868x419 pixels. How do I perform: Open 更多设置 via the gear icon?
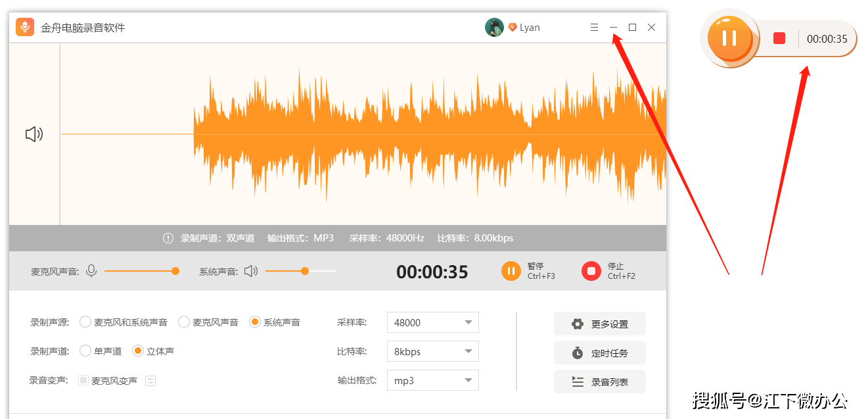tap(577, 323)
